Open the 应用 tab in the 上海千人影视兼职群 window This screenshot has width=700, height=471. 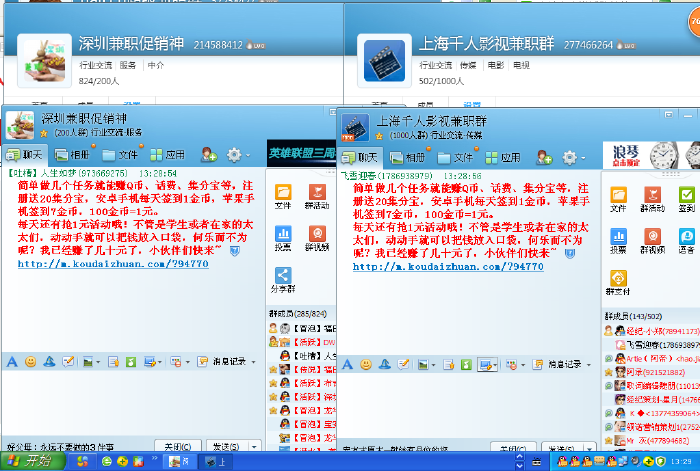tap(503, 158)
